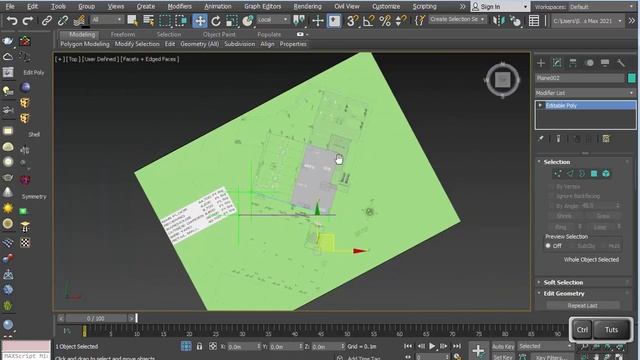Toggle the Angle Snap icon
640x360 pixels.
point(368,21)
